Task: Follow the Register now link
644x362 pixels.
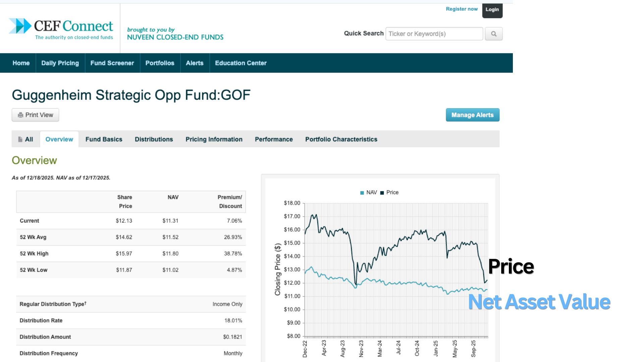Action: [462, 9]
